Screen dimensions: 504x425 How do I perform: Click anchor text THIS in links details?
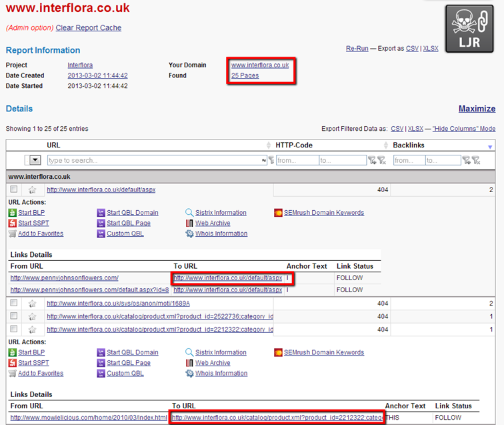point(392,418)
